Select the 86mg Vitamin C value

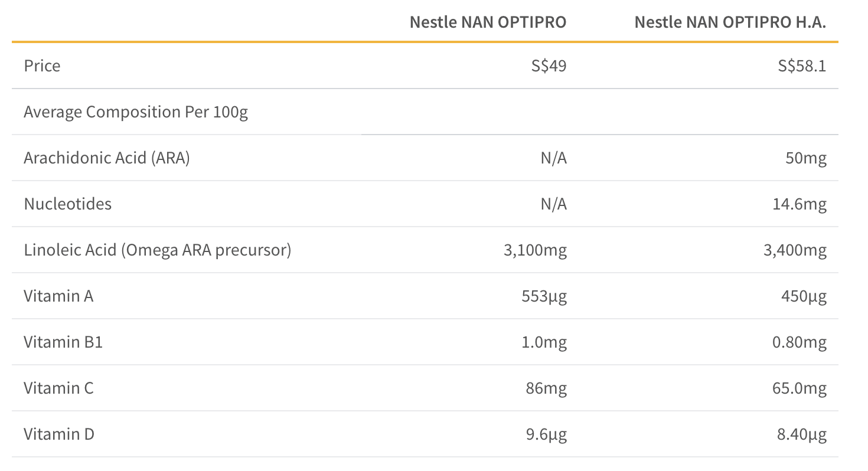546,388
